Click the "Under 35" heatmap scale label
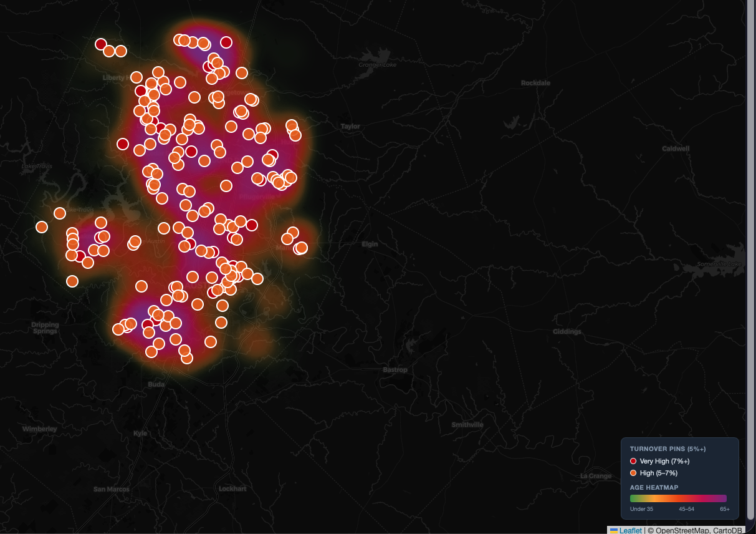This screenshot has width=756, height=534. point(641,509)
